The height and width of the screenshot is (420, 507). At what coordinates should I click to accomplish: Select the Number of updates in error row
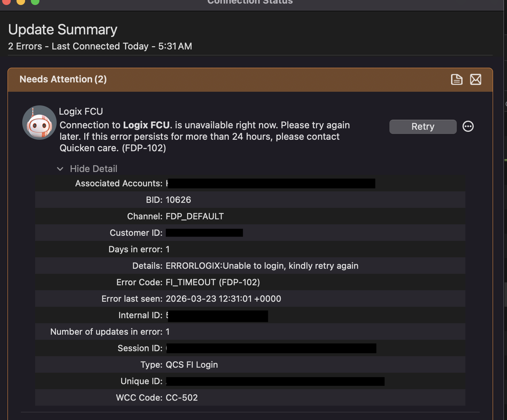250,332
